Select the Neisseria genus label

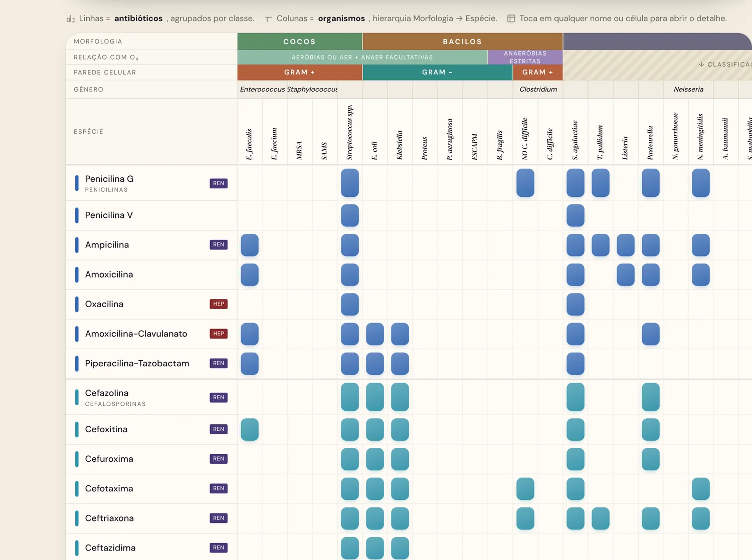click(688, 89)
